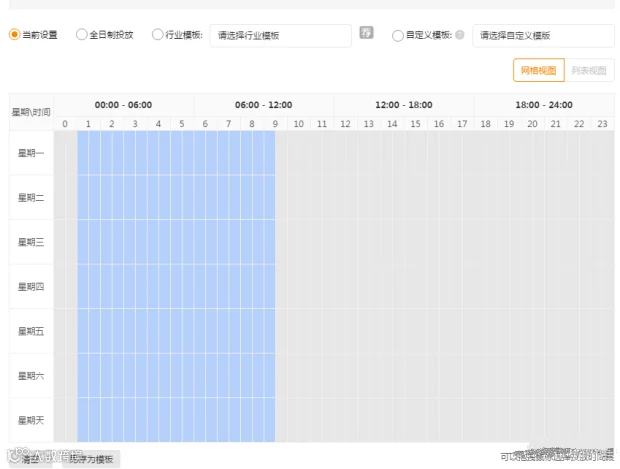Image resolution: width=620 pixels, height=469 pixels.
Task: Click the help icon next to 自定义模板
Action: (x=459, y=35)
